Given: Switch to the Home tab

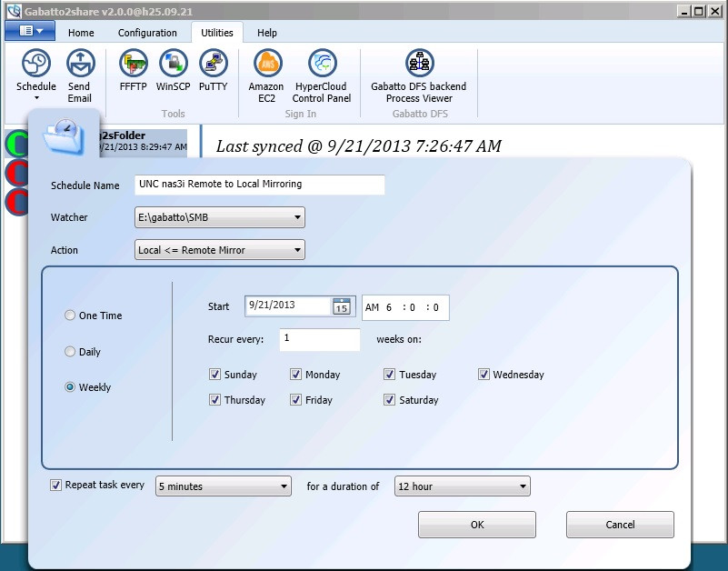Looking at the screenshot, I should point(81,33).
